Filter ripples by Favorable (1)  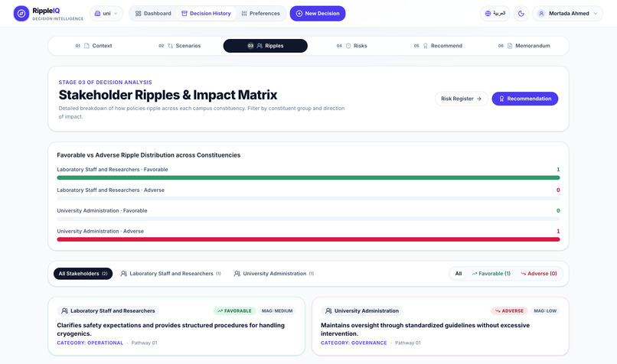(491, 274)
